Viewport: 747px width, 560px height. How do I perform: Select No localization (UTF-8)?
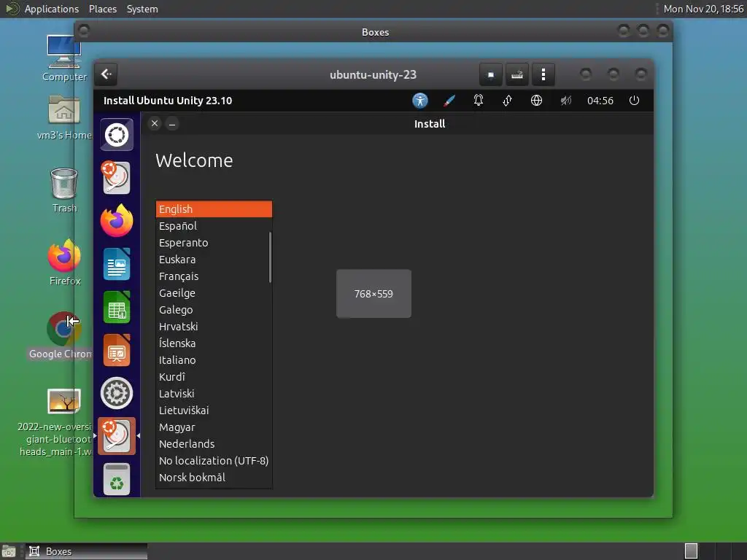[x=214, y=461]
